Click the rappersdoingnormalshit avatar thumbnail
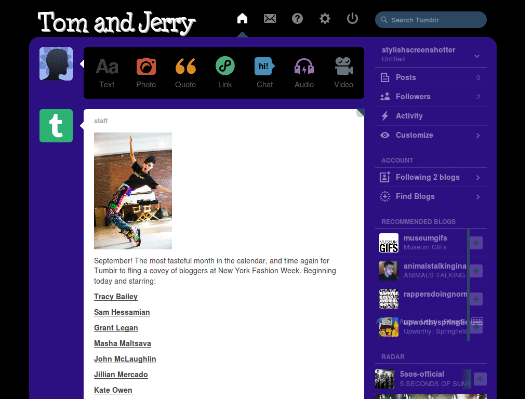This screenshot has height=399, width=532. (x=389, y=299)
